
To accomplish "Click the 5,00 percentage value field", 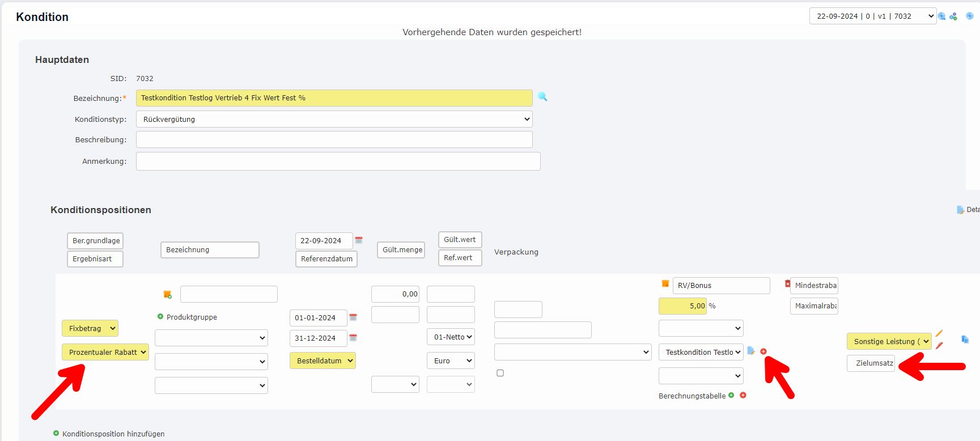I will click(x=682, y=306).
